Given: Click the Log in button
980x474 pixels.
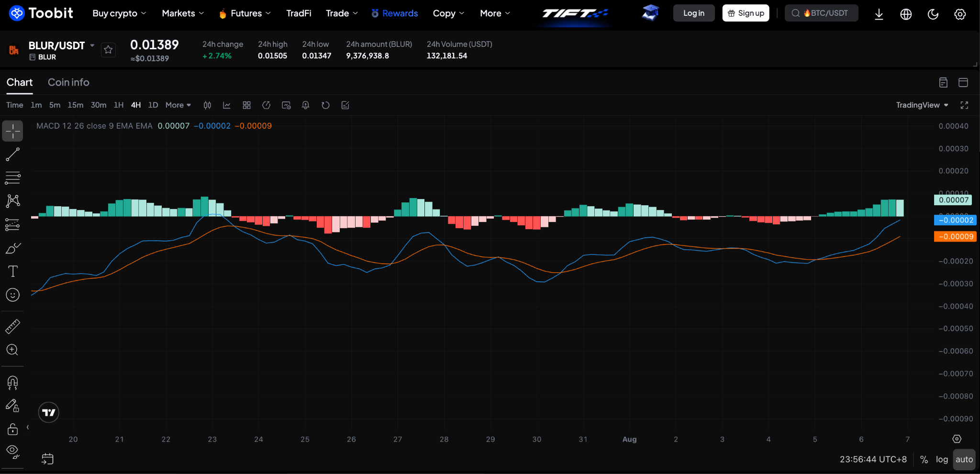Looking at the screenshot, I should 694,13.
